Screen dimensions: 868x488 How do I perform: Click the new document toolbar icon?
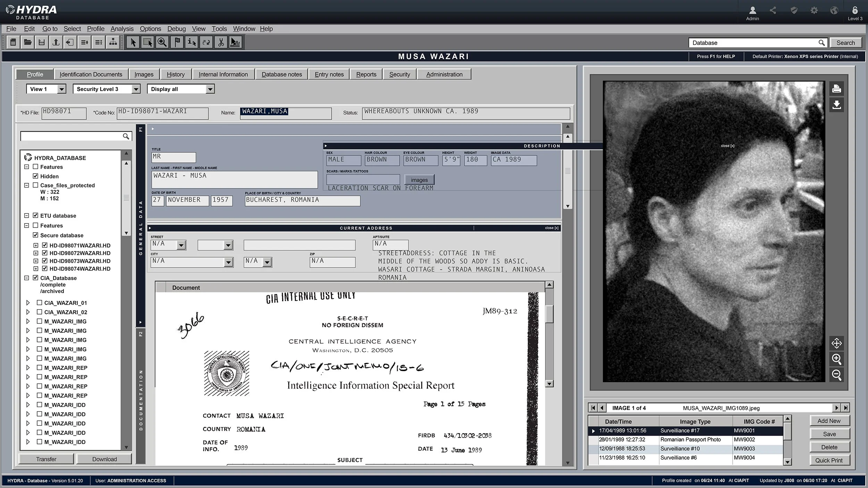13,42
